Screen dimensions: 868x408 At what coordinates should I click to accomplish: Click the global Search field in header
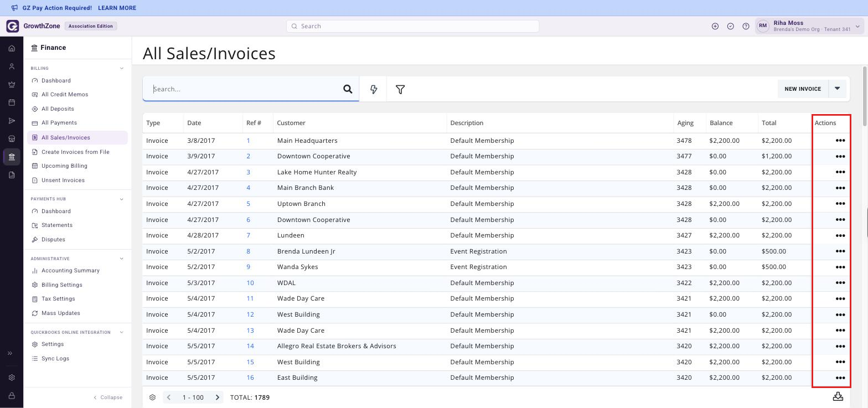(x=412, y=26)
